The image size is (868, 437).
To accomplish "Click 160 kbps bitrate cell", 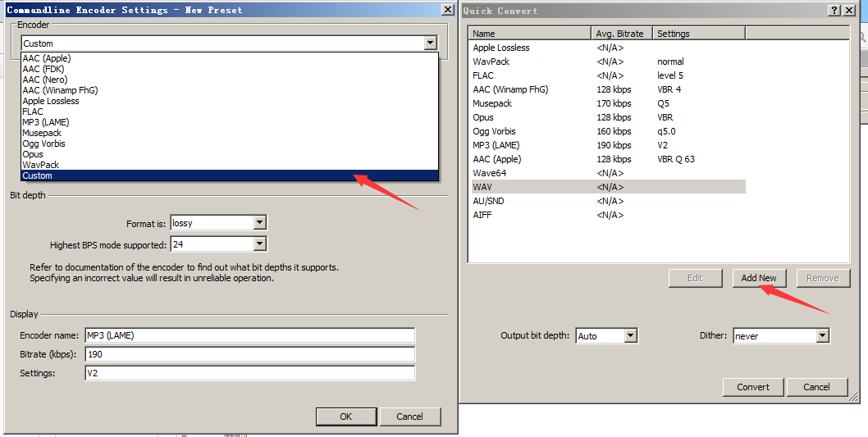I will [x=614, y=131].
